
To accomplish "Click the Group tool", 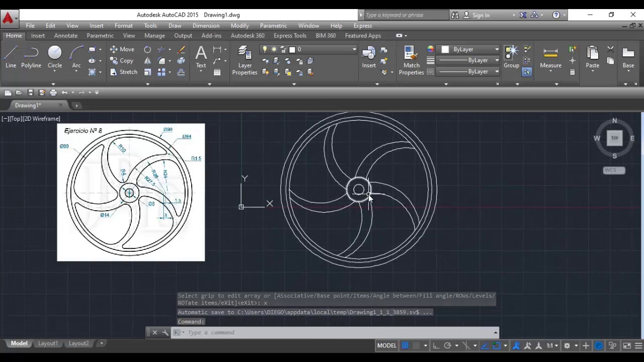I will (511, 57).
